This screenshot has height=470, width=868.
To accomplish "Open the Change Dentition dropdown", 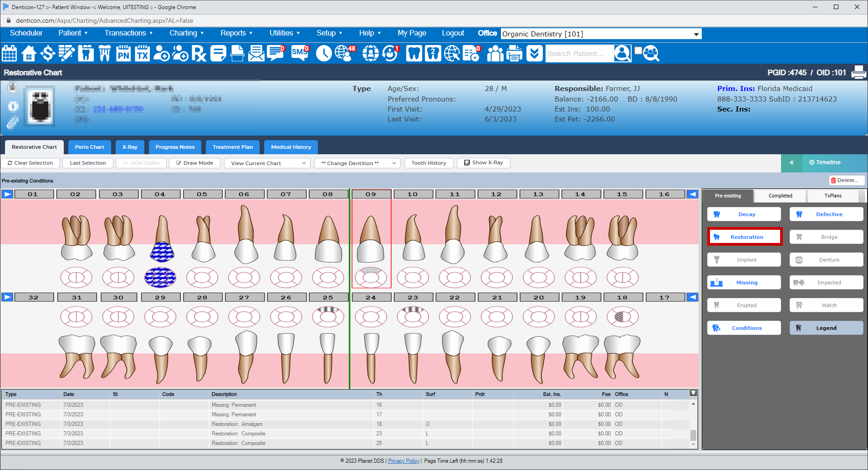I will tap(357, 163).
